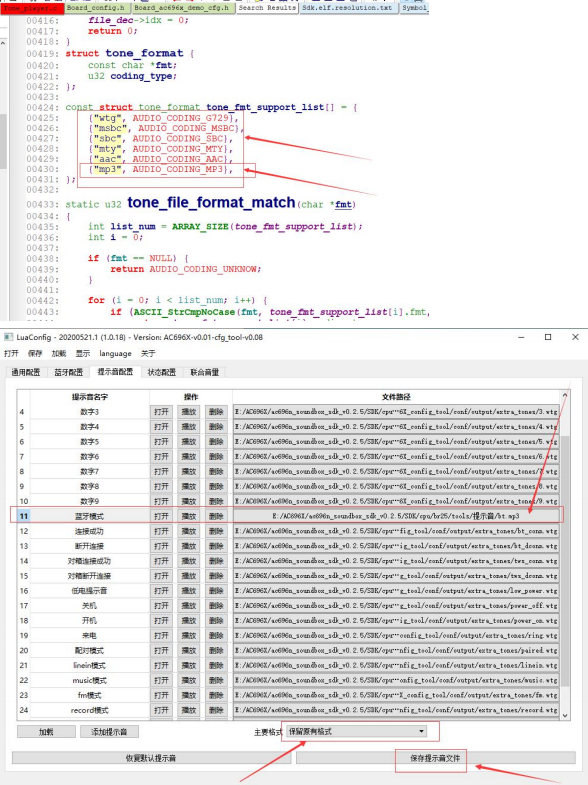The image size is (588, 785).
Task: Switch to the Board_config.h editor tab
Action: pos(98,8)
